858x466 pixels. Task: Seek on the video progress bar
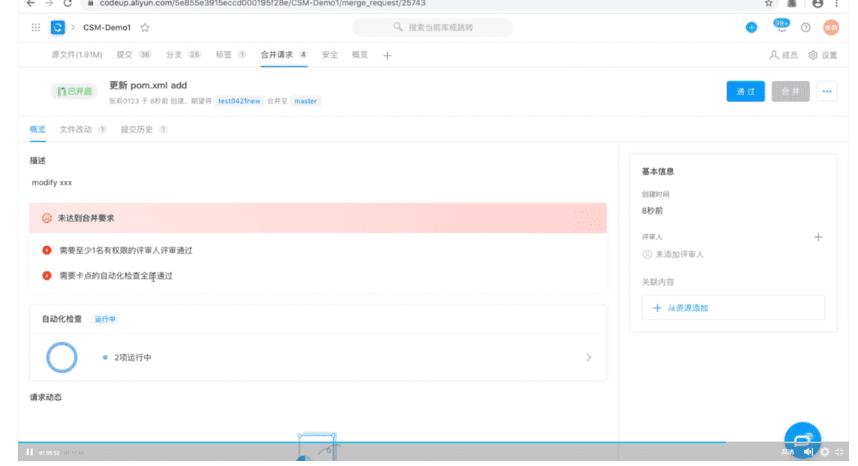tap(433, 442)
